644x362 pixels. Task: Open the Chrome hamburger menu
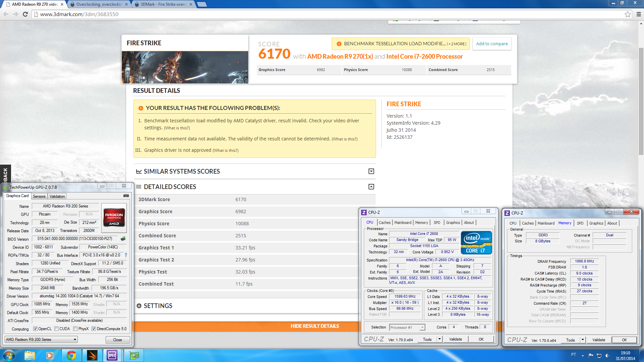[x=639, y=14]
